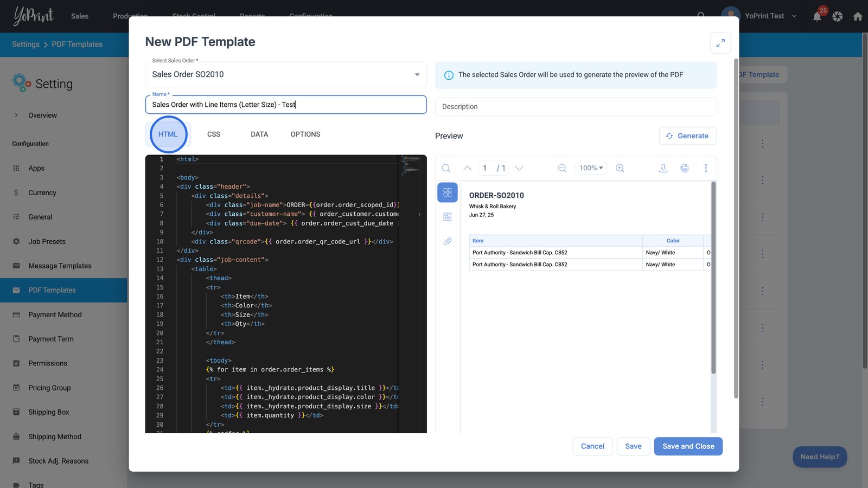
Task: Open the bookmarks panel in preview sidebar
Action: click(448, 217)
